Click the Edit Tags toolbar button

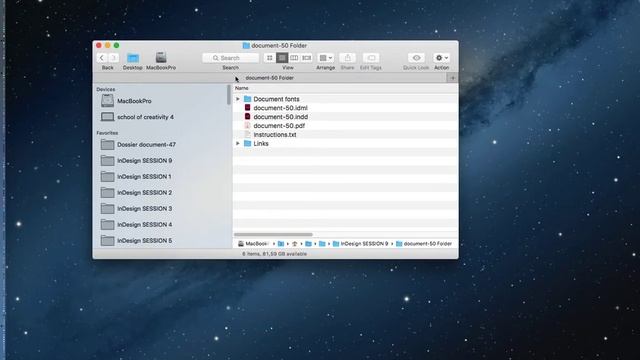pyautogui.click(x=371, y=58)
